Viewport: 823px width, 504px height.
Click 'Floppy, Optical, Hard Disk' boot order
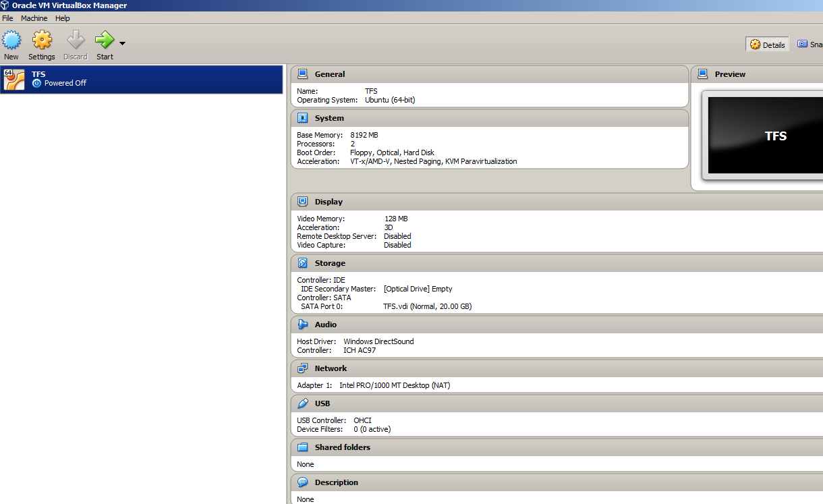point(392,152)
